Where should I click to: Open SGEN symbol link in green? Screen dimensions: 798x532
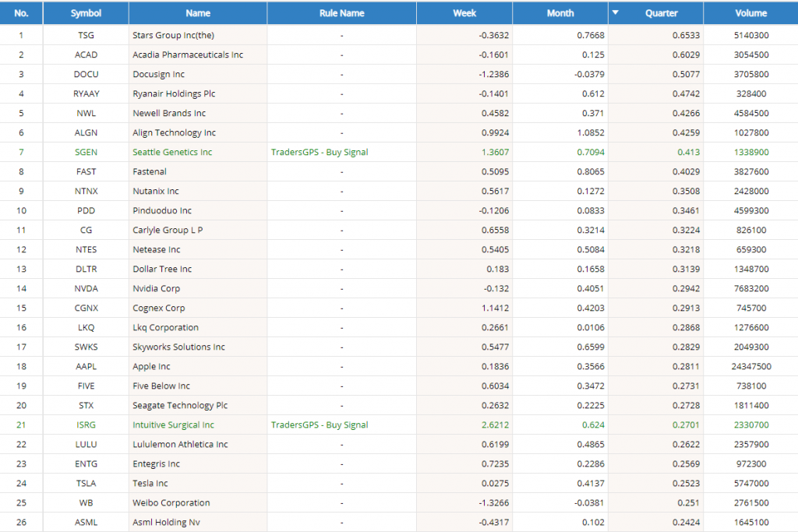pyautogui.click(x=86, y=152)
